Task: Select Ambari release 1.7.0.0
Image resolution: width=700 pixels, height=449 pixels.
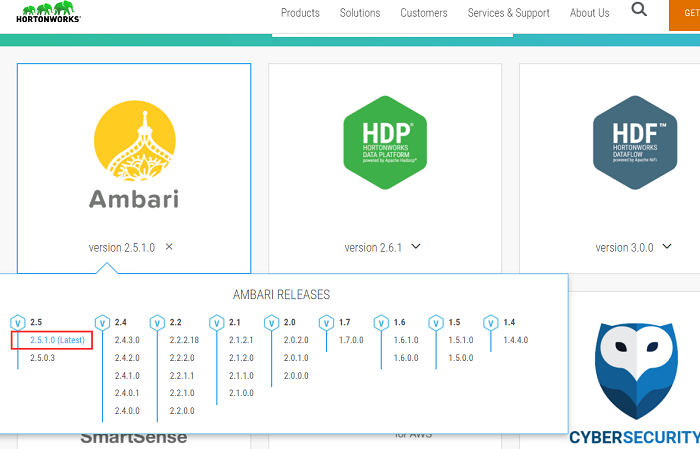Action: pyautogui.click(x=351, y=340)
